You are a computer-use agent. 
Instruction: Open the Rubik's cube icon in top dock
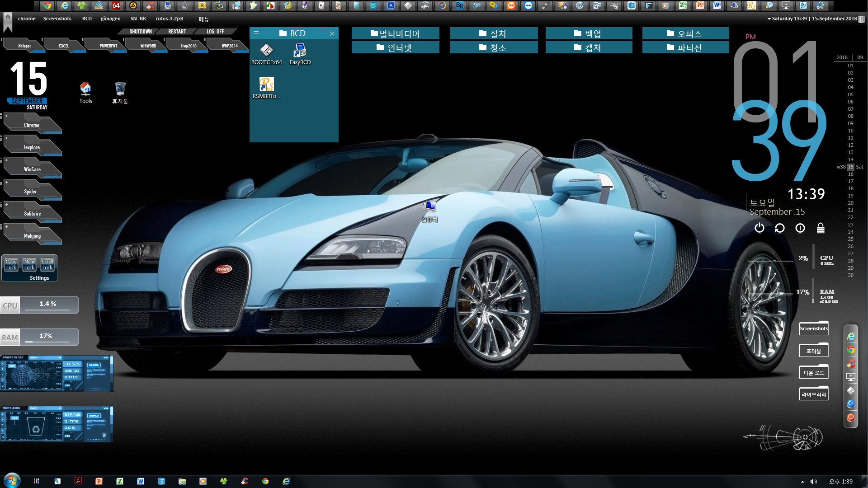219,6
